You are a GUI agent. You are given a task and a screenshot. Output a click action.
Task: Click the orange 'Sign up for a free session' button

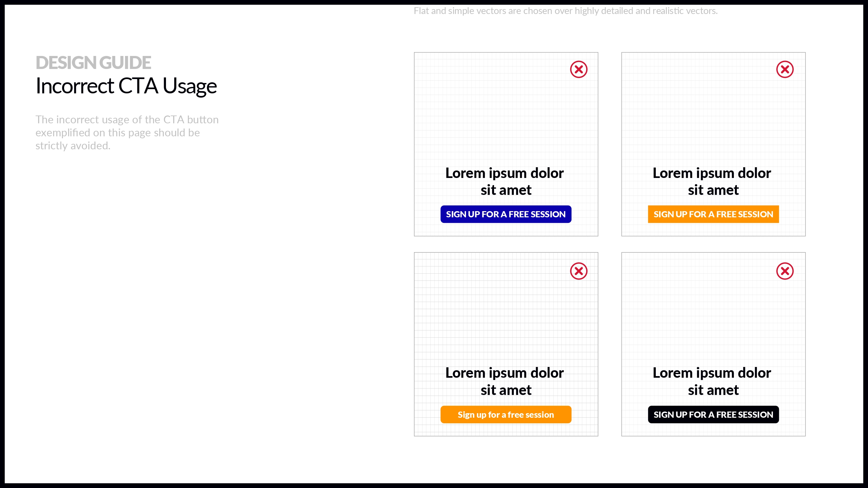[x=506, y=414]
